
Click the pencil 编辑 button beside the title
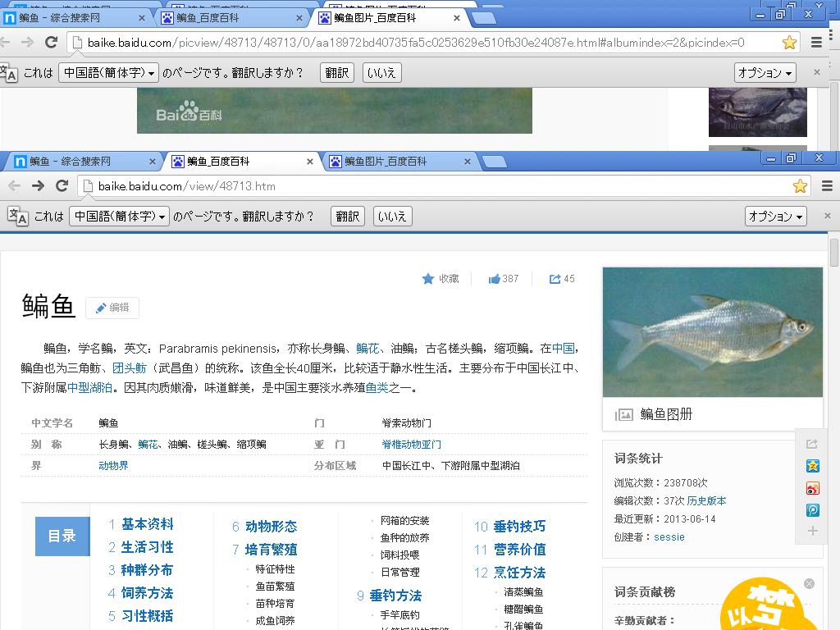coord(112,308)
